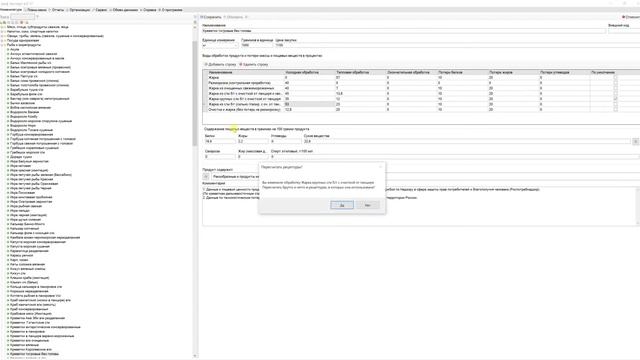640x360 pixels.
Task: Toggle По умолчанию for Жарка из очищенных свежемороженных
Action: tap(615, 88)
